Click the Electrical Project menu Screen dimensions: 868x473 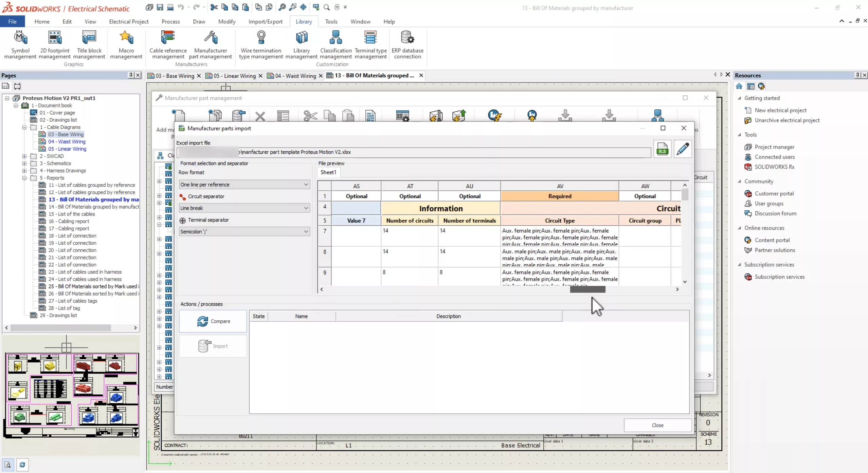click(x=129, y=22)
